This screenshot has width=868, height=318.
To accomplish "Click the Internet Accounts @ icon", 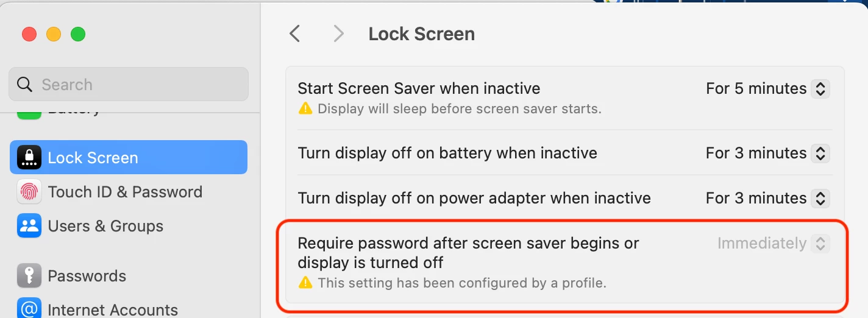I will click(29, 308).
